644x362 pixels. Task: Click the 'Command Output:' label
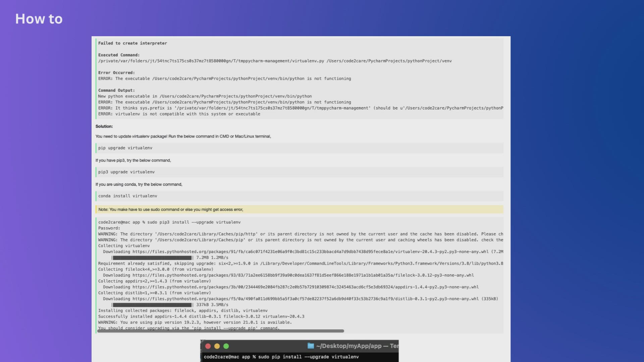click(x=116, y=90)
